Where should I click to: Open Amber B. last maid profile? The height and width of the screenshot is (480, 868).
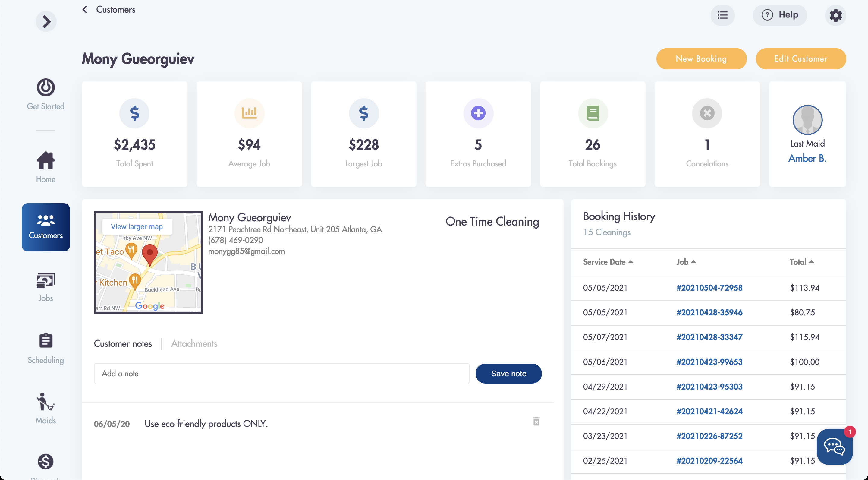coord(807,158)
